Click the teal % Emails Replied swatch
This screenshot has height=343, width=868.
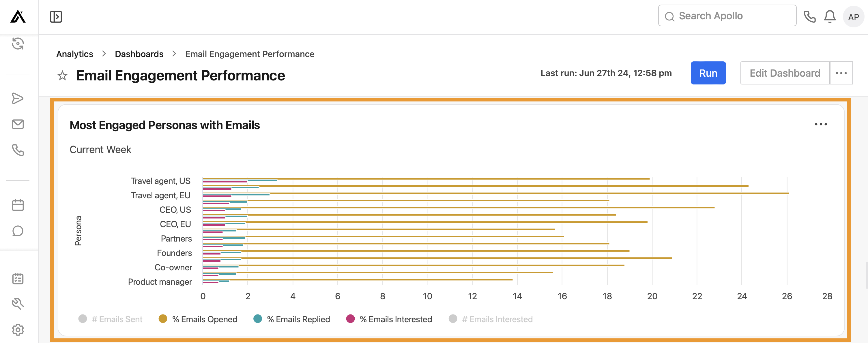257,318
